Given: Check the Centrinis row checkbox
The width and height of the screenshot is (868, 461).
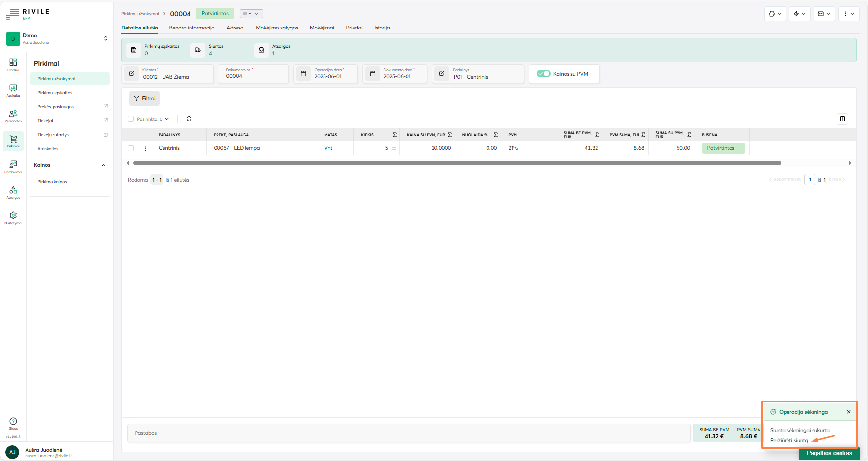Looking at the screenshot, I should pyautogui.click(x=131, y=148).
